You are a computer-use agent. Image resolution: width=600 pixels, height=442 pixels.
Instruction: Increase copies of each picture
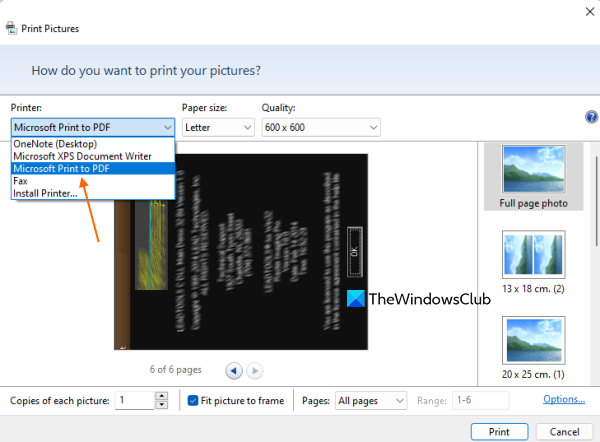coord(162,396)
